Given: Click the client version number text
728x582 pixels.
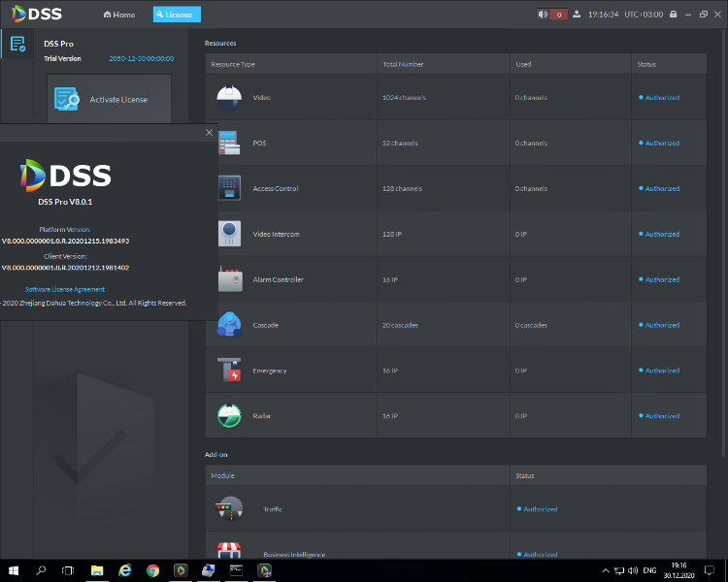Looking at the screenshot, I should (65, 268).
